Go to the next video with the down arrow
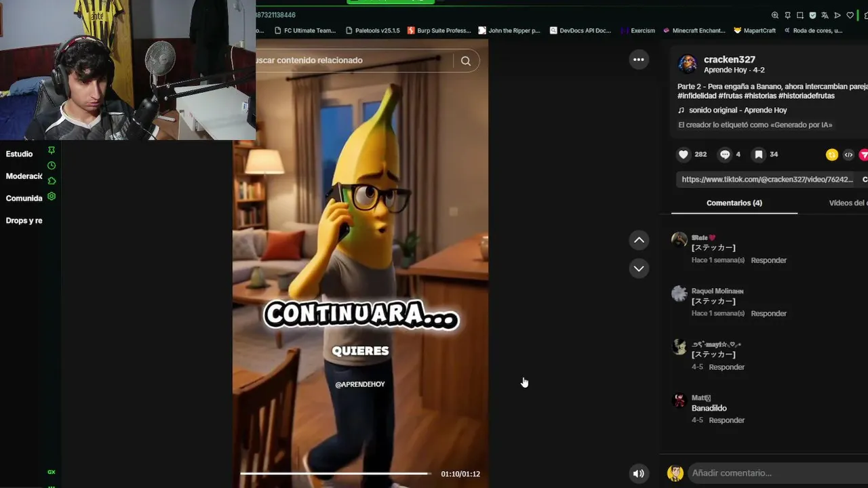868x488 pixels. (x=639, y=268)
